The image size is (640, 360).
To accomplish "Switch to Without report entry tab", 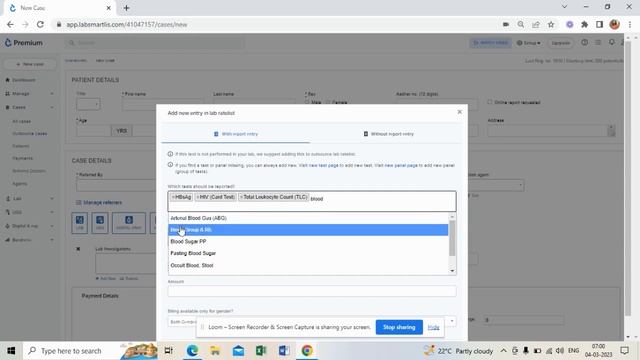I will 389,134.
